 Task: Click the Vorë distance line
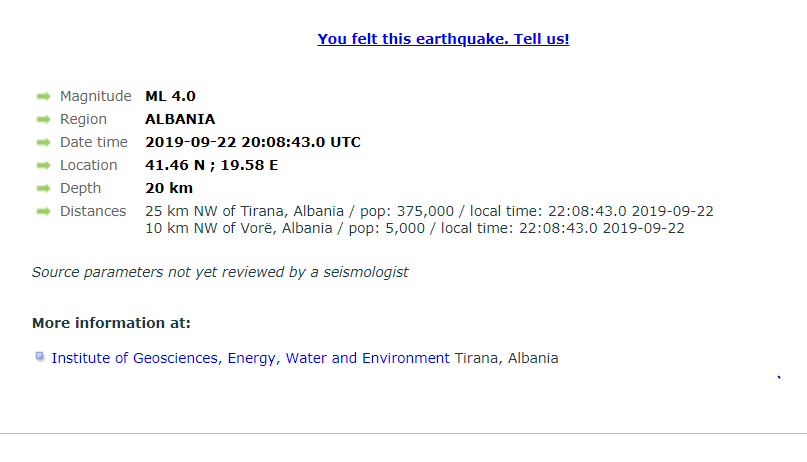tap(415, 228)
